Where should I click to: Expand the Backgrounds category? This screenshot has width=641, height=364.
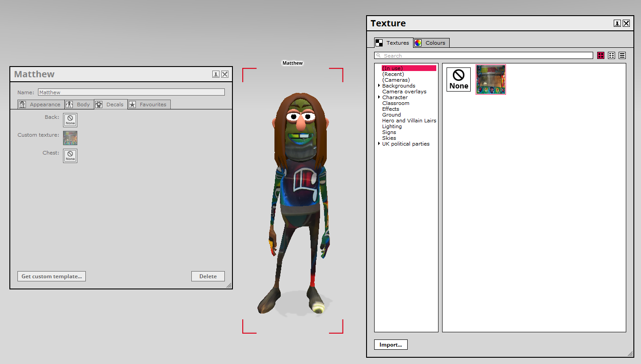379,85
